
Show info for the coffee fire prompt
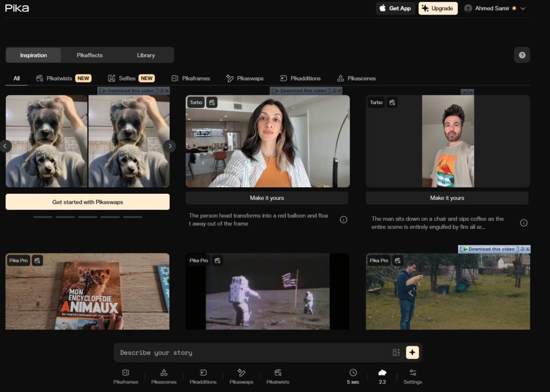[x=524, y=223]
